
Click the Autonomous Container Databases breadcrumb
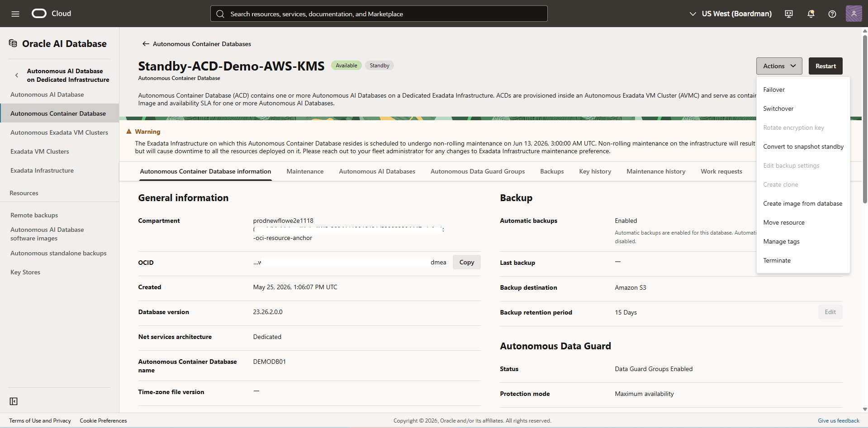pos(202,44)
